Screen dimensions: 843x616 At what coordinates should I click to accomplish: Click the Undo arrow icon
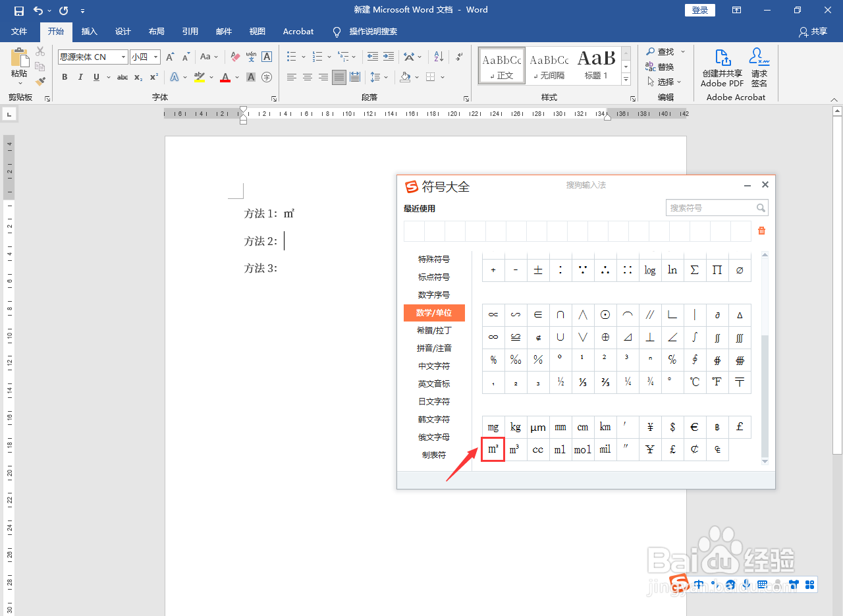(x=38, y=10)
